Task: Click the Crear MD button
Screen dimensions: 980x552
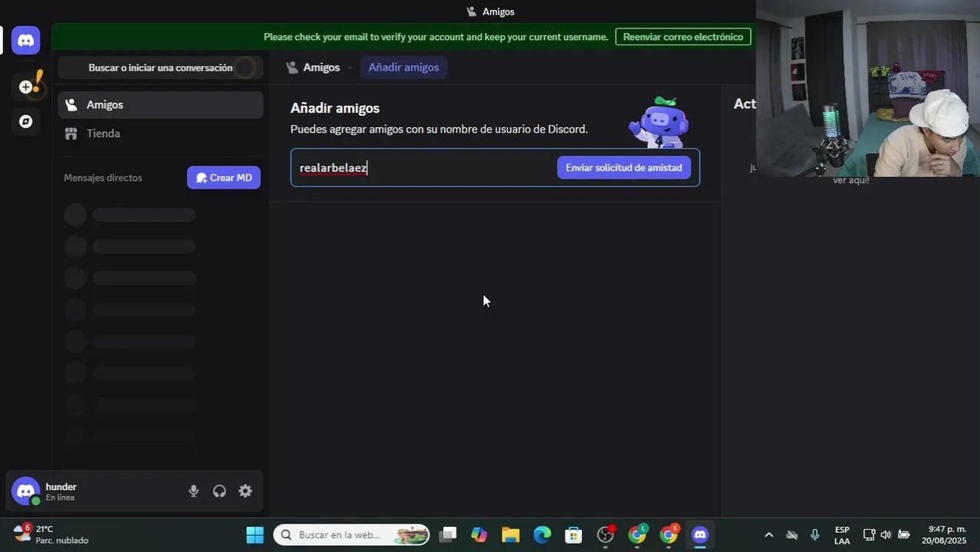Action: tap(224, 178)
